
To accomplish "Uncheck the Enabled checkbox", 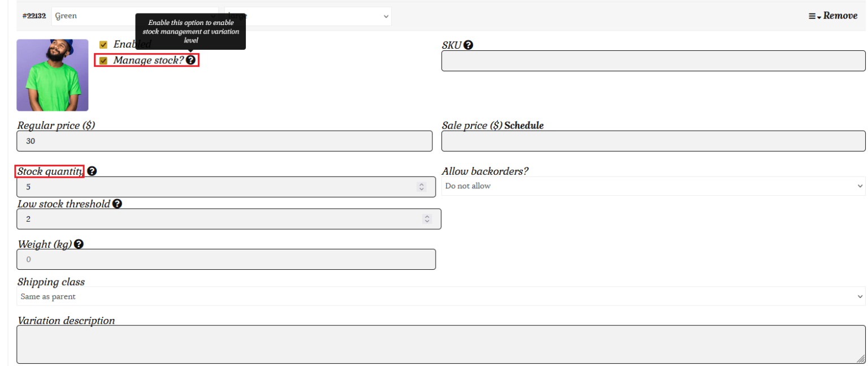I will coord(103,45).
